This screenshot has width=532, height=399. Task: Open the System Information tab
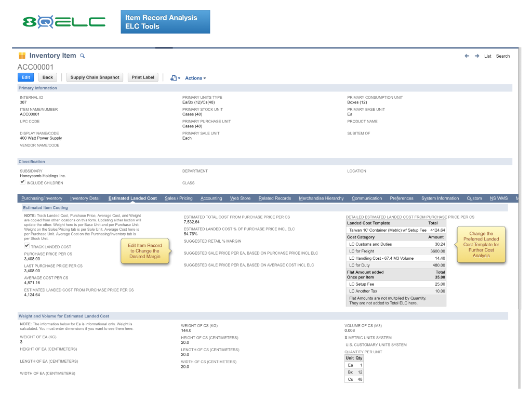(x=440, y=198)
